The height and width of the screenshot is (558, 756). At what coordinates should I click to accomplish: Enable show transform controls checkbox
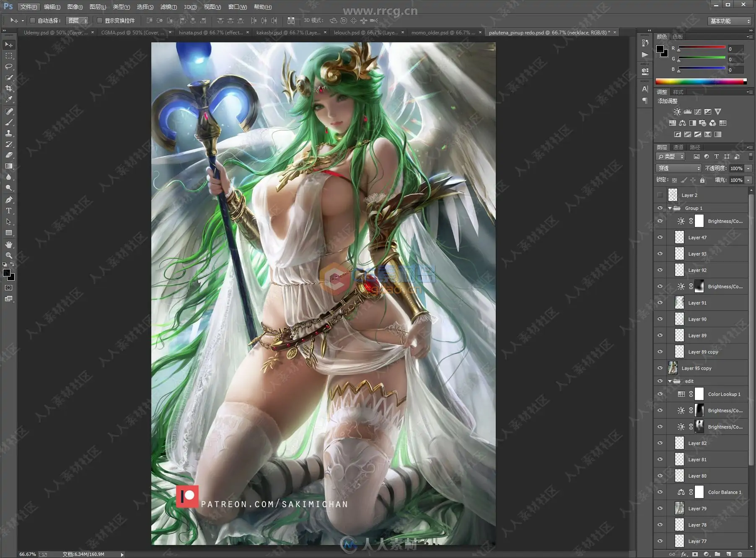[x=100, y=21]
